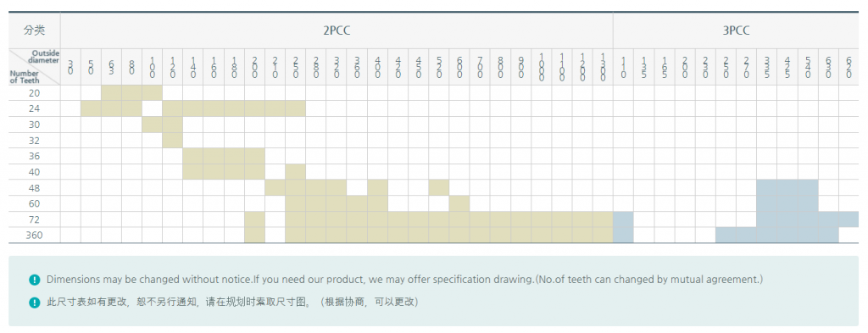Click the info icon beside the Chinese notice
Image resolution: width=868 pixels, height=333 pixels.
click(35, 302)
